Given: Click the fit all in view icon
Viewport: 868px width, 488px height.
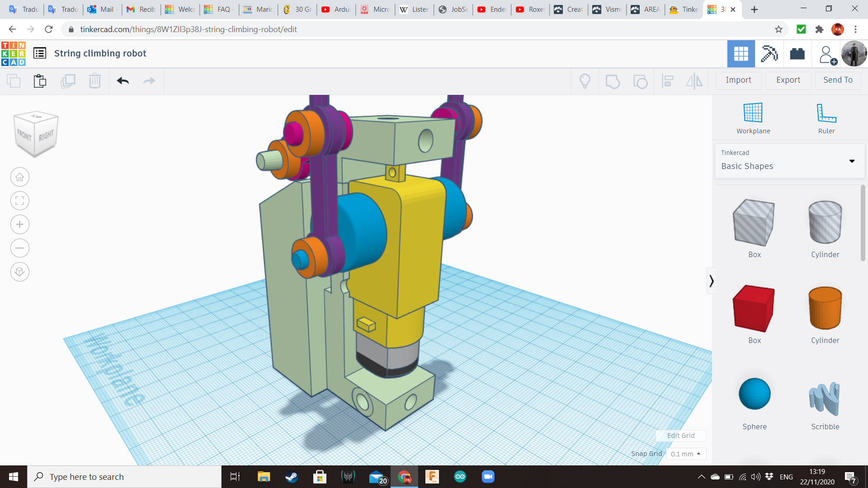Looking at the screenshot, I should click(20, 201).
